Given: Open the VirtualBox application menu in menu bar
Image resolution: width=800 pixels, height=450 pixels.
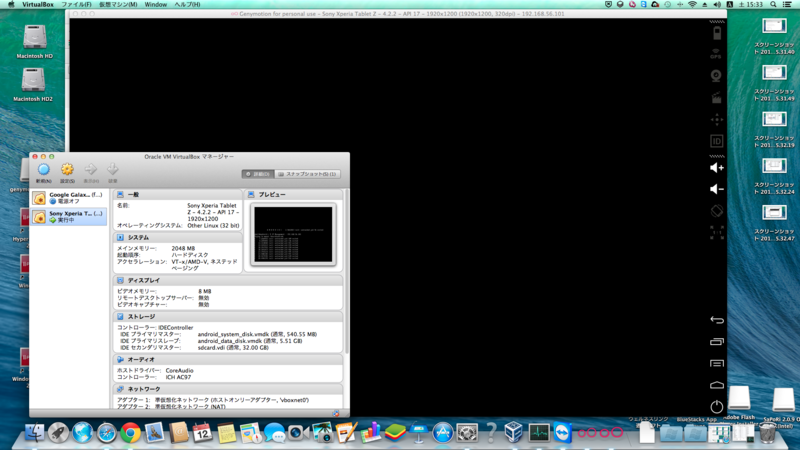Looking at the screenshot, I should 38,4.
